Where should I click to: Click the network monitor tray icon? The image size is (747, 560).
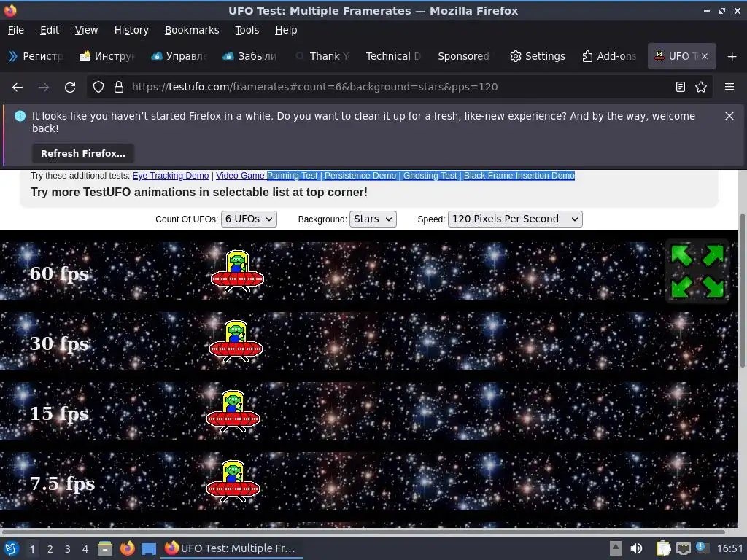click(683, 548)
